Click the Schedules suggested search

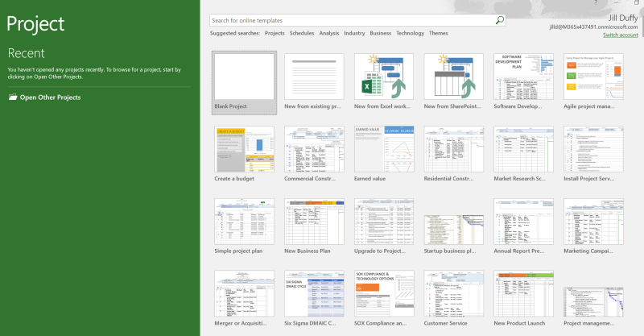point(302,33)
